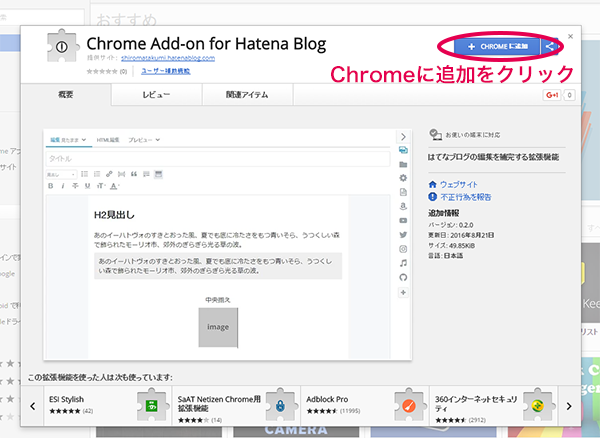Screen dimensions: 600x438
Task: Expand the プレビュー dropdown in the preview
Action: point(144,140)
